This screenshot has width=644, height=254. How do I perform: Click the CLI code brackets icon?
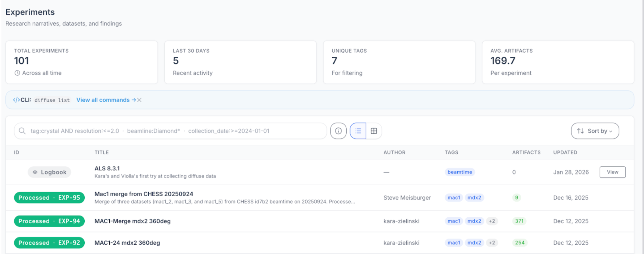[x=17, y=100]
